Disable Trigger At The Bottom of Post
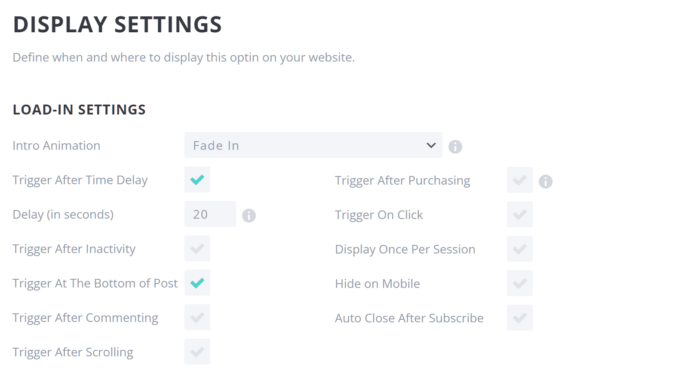Viewport: 688px width, 377px height. coord(197,283)
